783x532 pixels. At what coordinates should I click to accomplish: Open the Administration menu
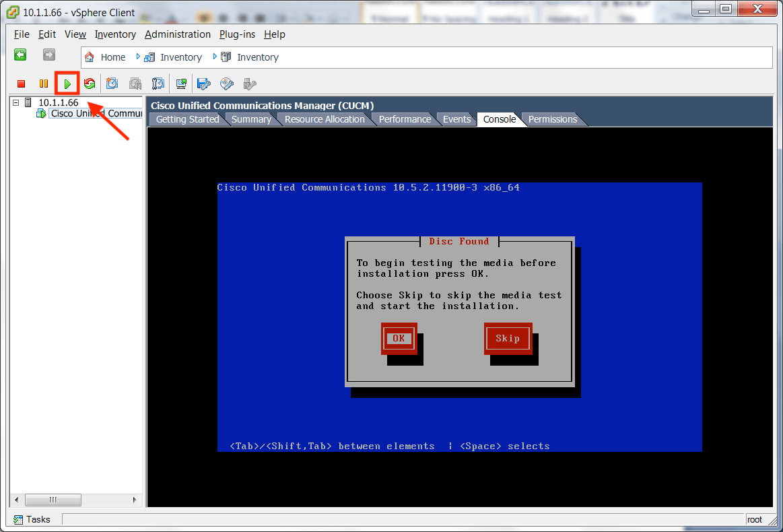pos(178,34)
